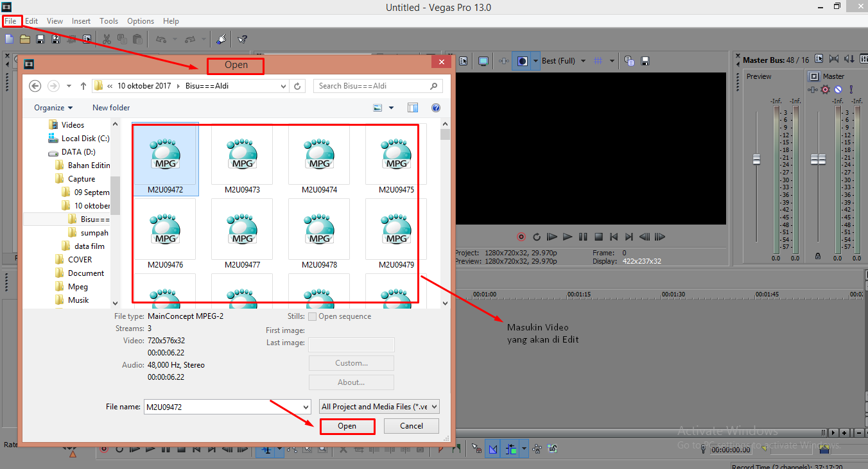Viewport: 868px width, 469px height.
Task: Click Preview on External Monitor icon
Action: [x=483, y=61]
